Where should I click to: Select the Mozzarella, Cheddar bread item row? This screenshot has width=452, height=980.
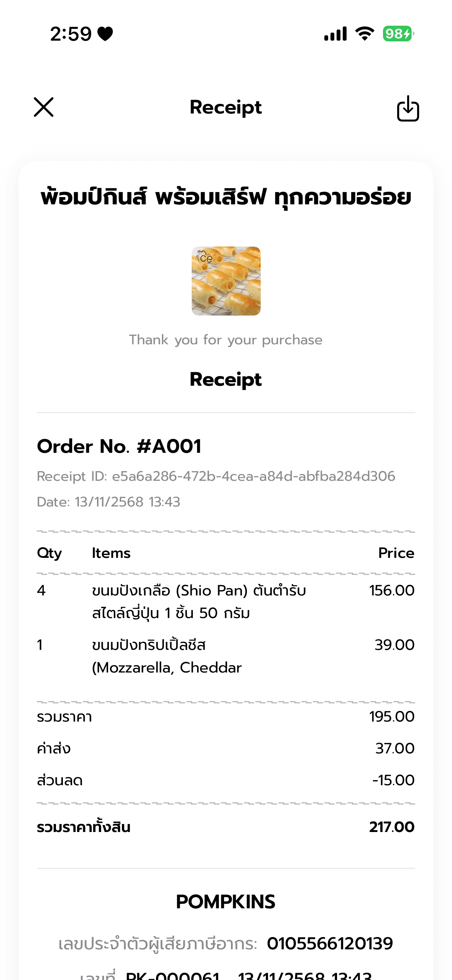(226, 656)
